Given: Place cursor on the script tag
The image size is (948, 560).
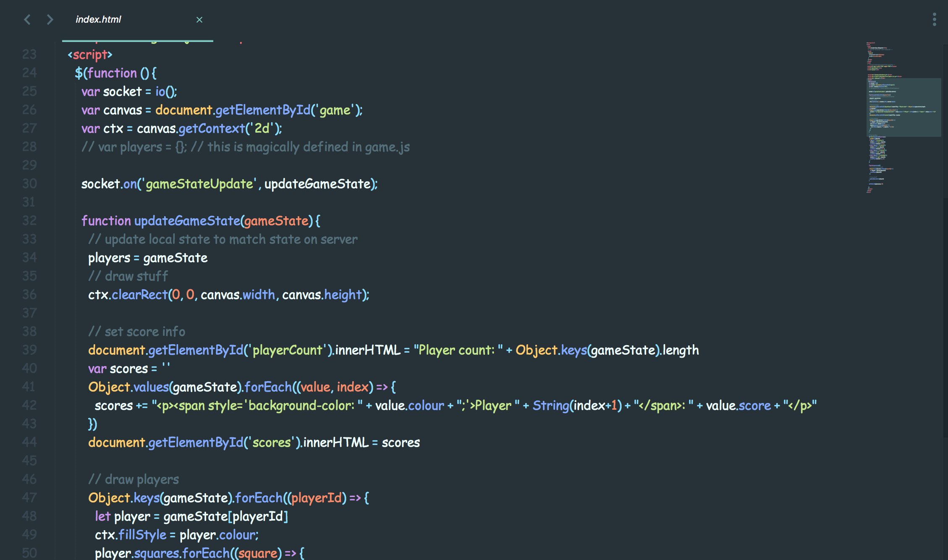Looking at the screenshot, I should point(90,55).
